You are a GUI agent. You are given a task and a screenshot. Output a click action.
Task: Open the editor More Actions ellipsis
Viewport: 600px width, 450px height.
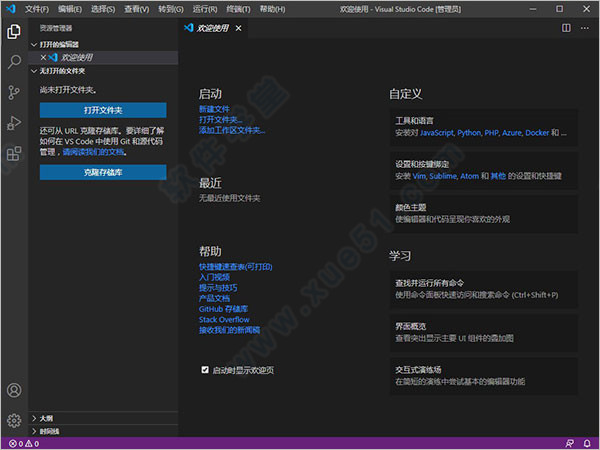[x=585, y=28]
